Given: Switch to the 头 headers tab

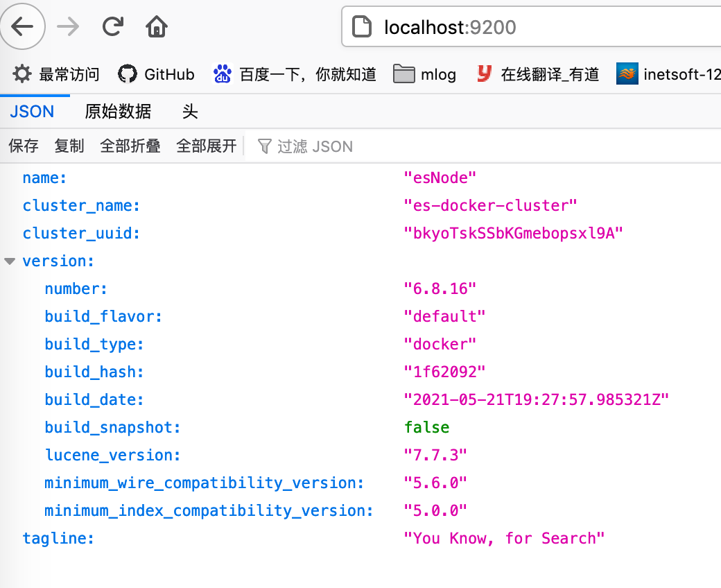Looking at the screenshot, I should point(190,112).
